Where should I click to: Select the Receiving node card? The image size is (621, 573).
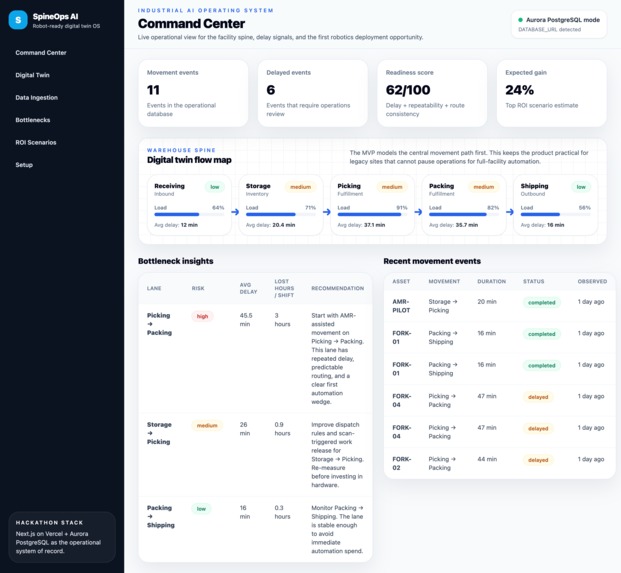(189, 205)
